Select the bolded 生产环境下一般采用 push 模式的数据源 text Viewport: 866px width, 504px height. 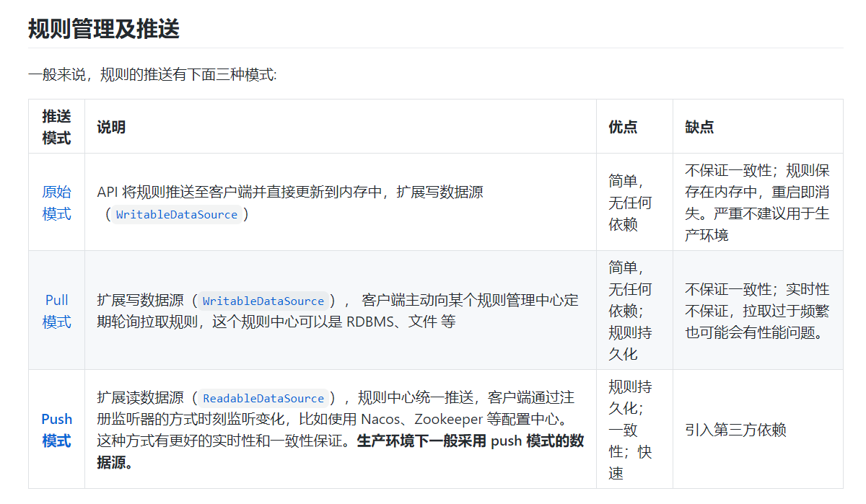click(469, 441)
